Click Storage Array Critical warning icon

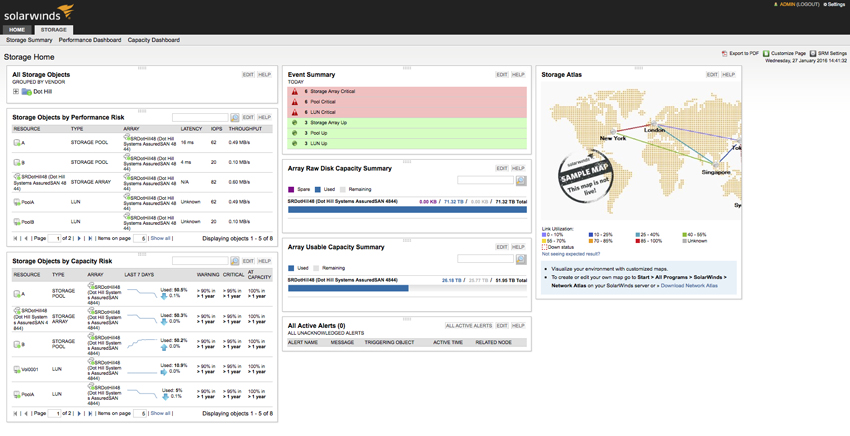click(295, 92)
